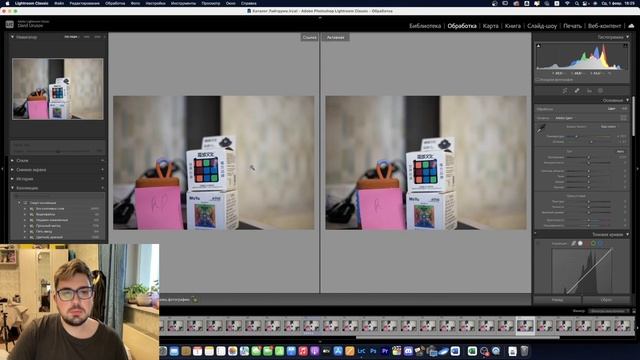
Task: Select parametric curve mode icon
Action: [573, 243]
